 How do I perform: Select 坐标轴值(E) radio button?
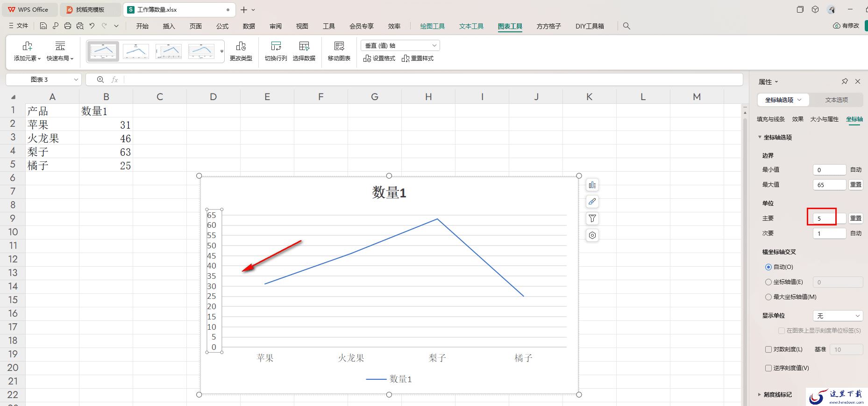[x=768, y=282]
